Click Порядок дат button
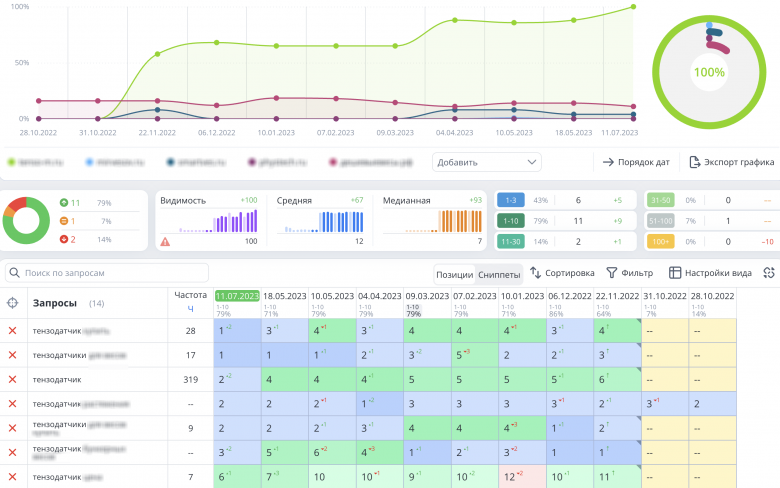The image size is (780, 488). 636,162
